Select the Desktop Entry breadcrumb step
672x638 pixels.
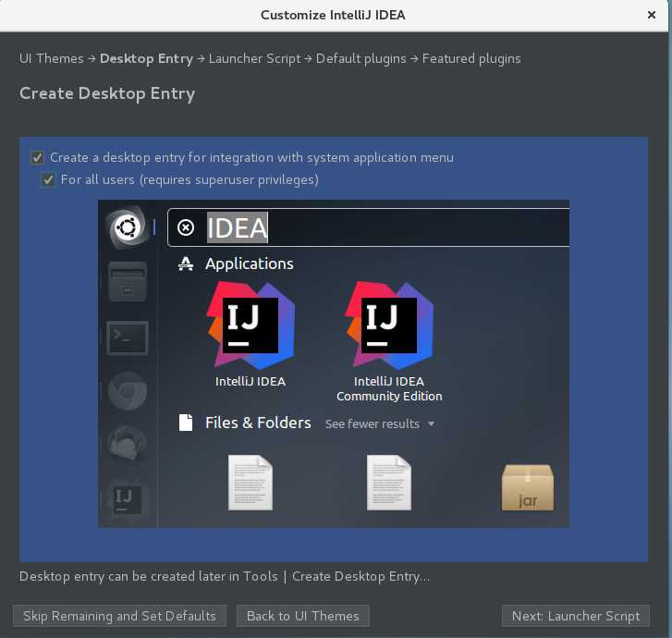point(146,58)
